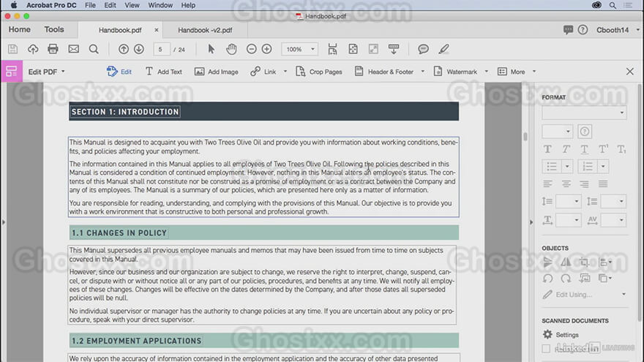Open Header & Footer dropdown arrow
This screenshot has width=644, height=362.
(x=423, y=72)
